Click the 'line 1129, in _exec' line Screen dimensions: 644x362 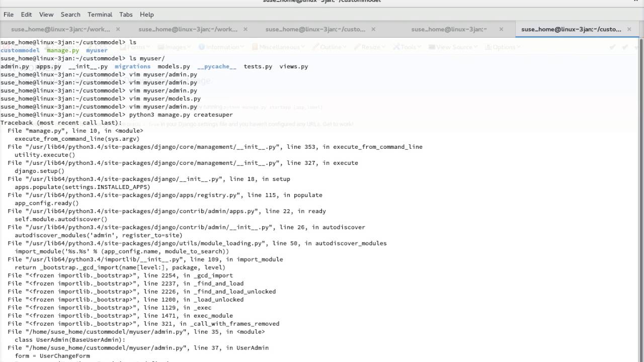click(109, 308)
